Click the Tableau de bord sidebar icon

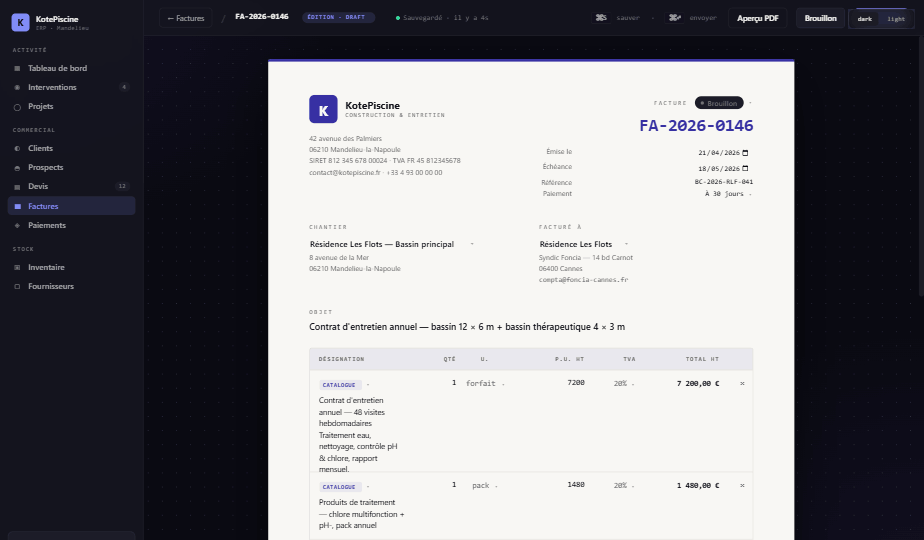[17, 68]
